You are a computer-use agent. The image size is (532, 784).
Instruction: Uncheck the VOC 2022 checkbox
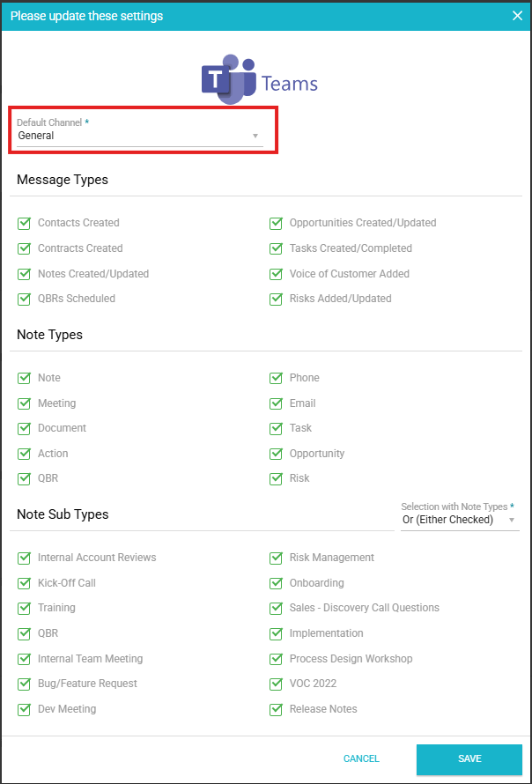point(277,684)
